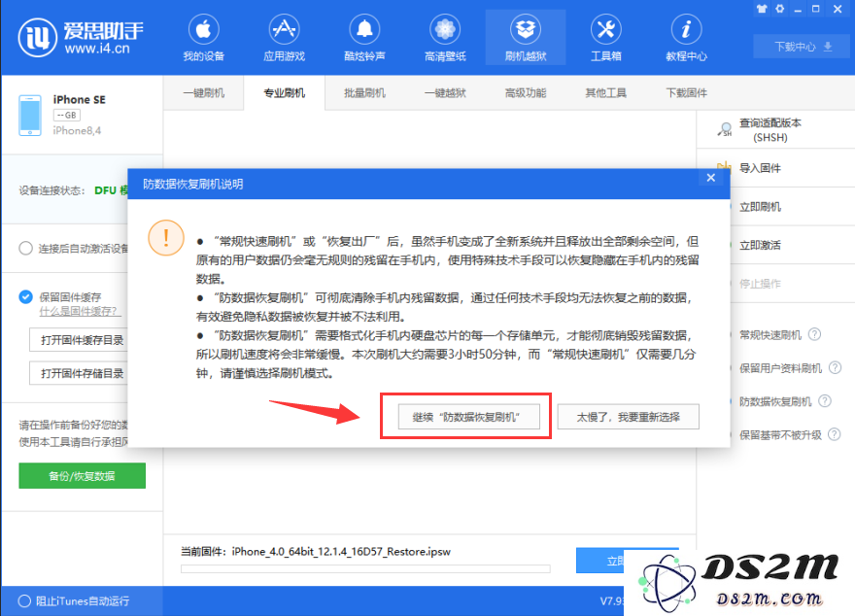
Task: Uncheck 保留固件缓存 checkbox
Action: click(x=25, y=296)
